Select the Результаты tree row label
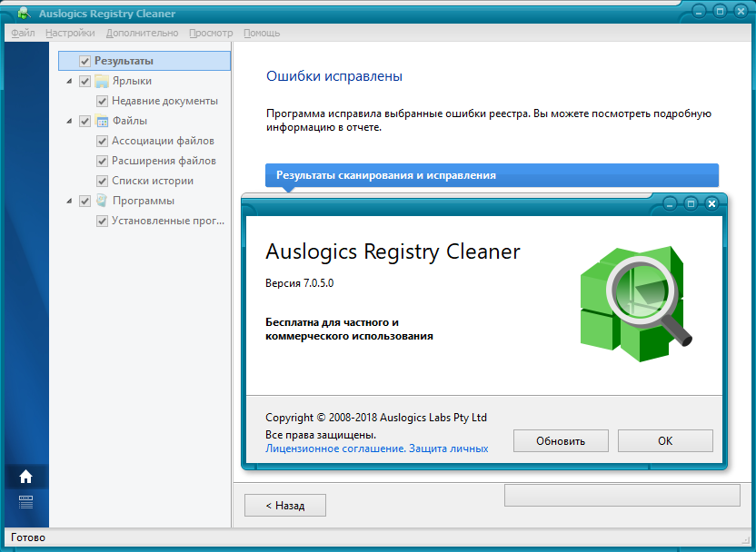The image size is (756, 552). [x=124, y=61]
